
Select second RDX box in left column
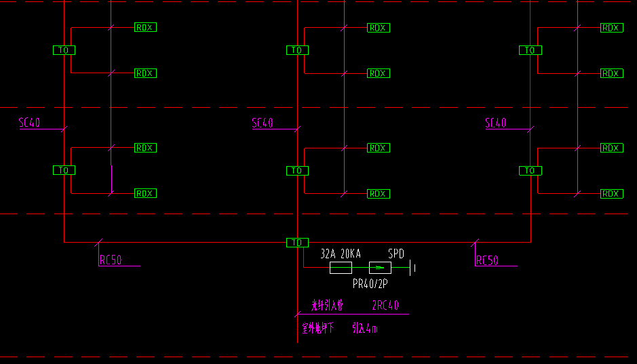(145, 73)
